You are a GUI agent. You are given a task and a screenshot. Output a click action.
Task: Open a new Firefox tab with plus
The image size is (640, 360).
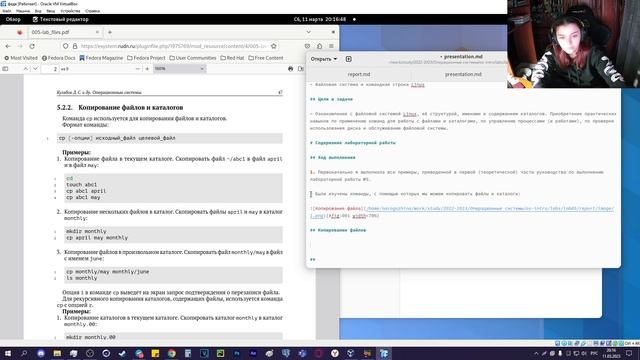tap(110, 32)
